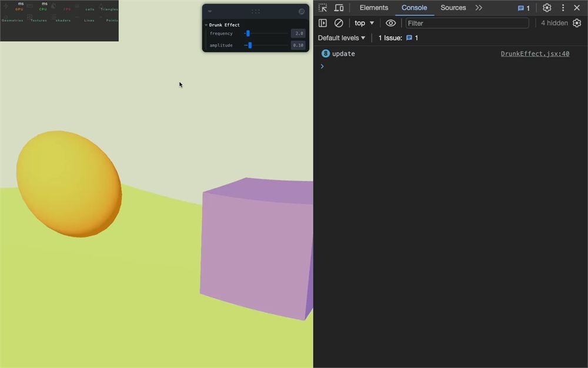Focus the console Filter input
The image size is (588, 368).
tap(467, 23)
